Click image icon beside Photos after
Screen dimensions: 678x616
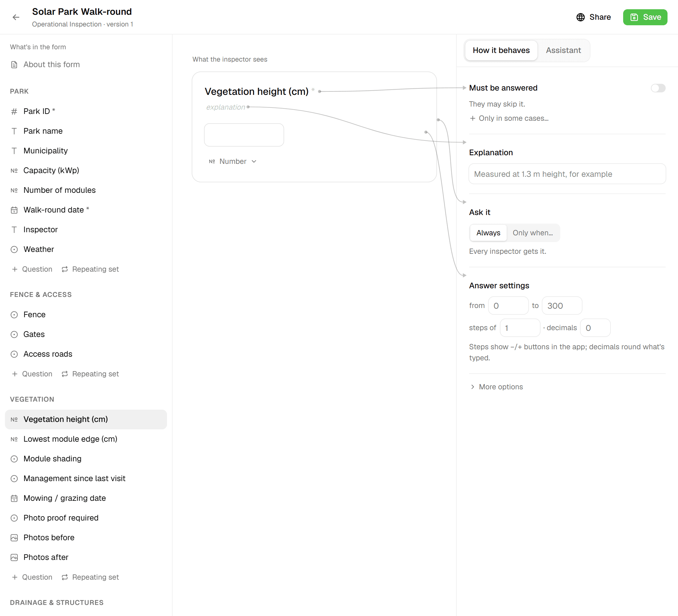click(x=14, y=557)
